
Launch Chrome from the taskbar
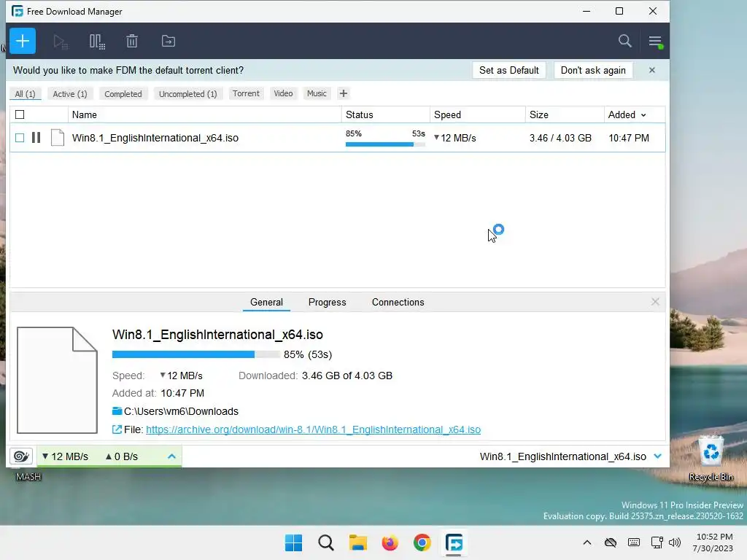tap(422, 542)
